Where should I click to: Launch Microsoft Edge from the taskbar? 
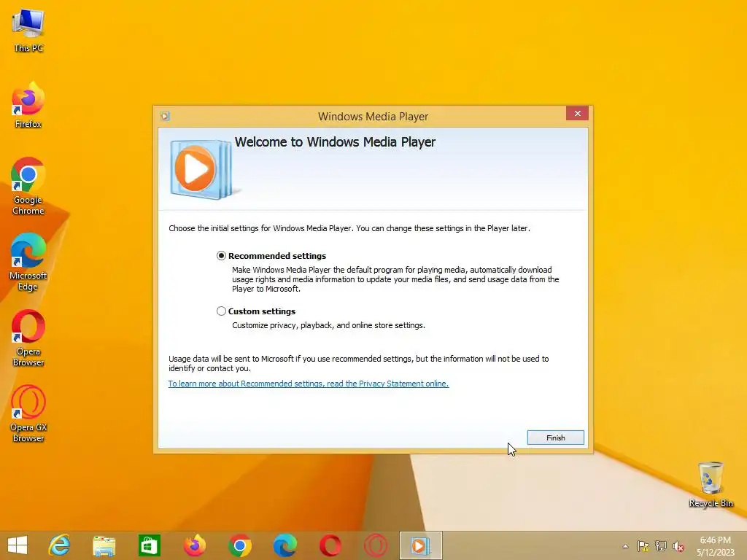285,545
